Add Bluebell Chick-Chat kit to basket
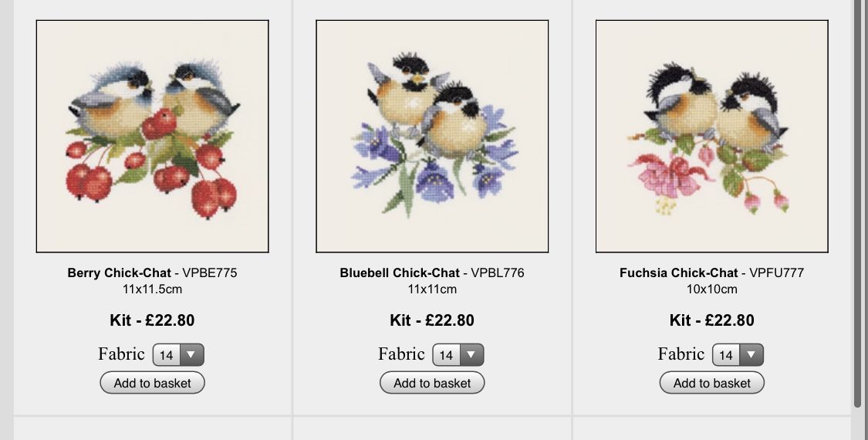 pos(432,383)
